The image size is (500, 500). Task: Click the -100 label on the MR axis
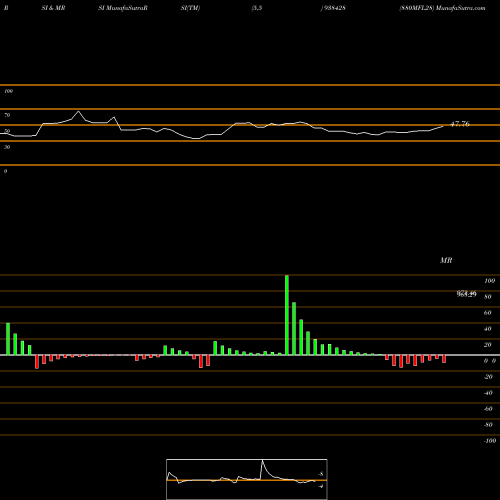coord(490,441)
